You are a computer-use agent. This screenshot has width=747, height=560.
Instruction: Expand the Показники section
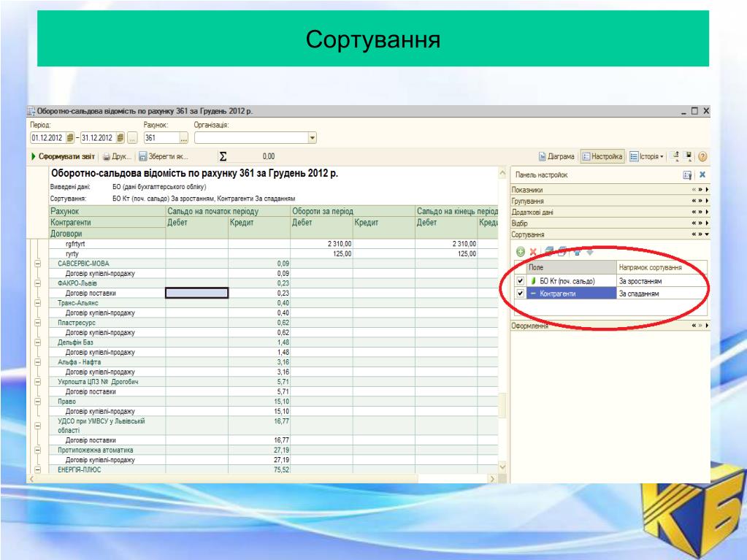tap(708, 190)
